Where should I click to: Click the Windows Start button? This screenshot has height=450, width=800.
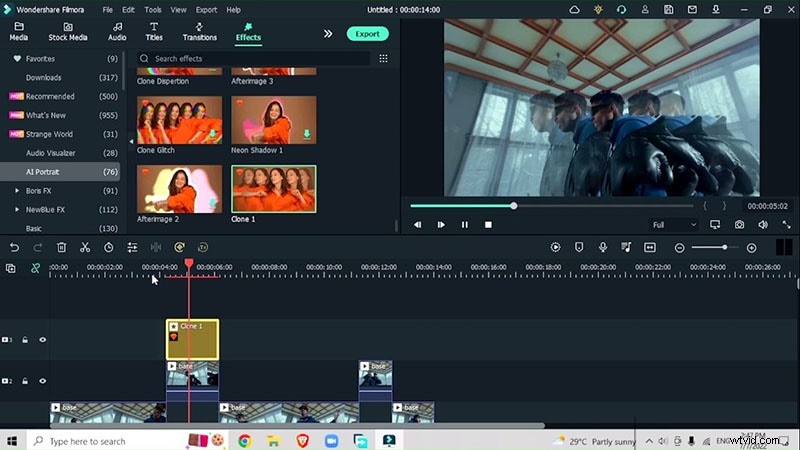click(12, 441)
